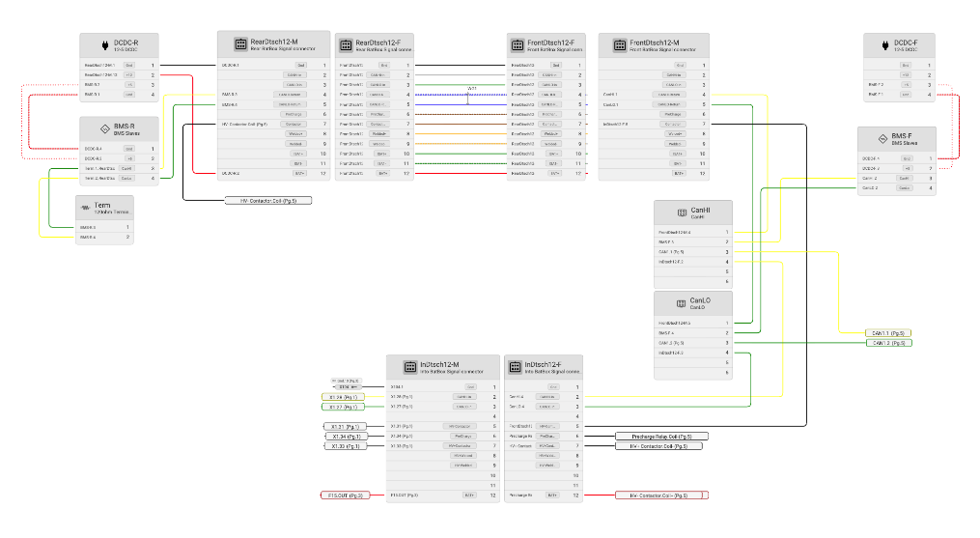Select the InDtsch12-M connector icon
The height and width of the screenshot is (538, 980).
(x=410, y=367)
